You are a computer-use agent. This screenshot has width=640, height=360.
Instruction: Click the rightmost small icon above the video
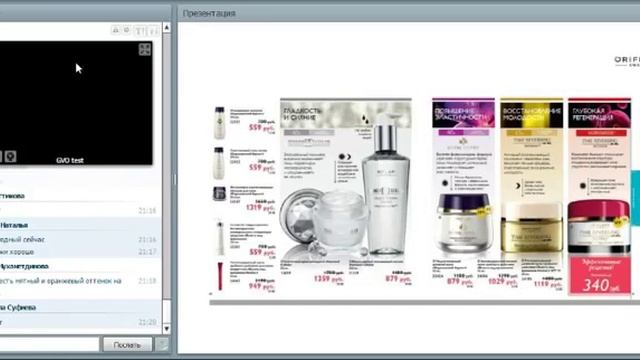pyautogui.click(x=153, y=31)
